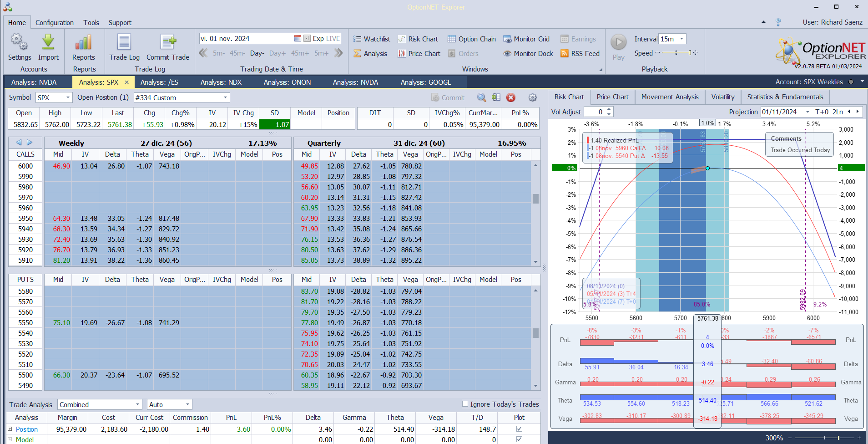868x444 pixels.
Task: Open the calendar date picker icon
Action: click(298, 38)
